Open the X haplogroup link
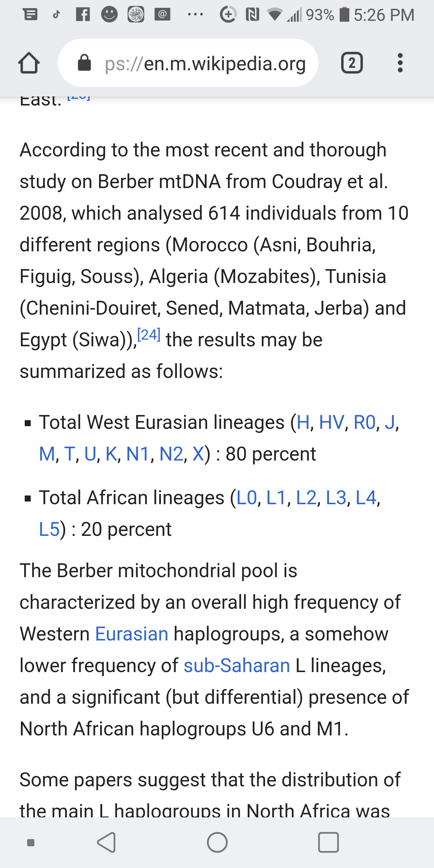Image resolution: width=434 pixels, height=868 pixels. click(198, 454)
